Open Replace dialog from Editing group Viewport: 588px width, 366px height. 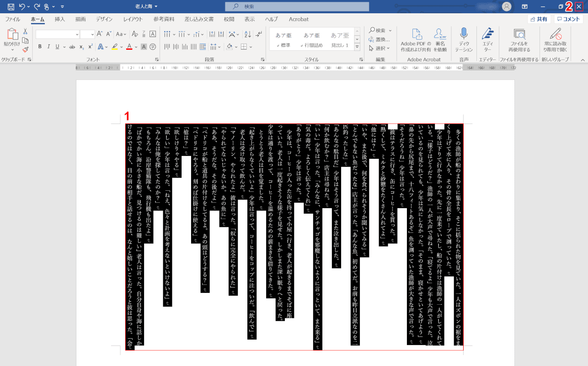point(380,39)
